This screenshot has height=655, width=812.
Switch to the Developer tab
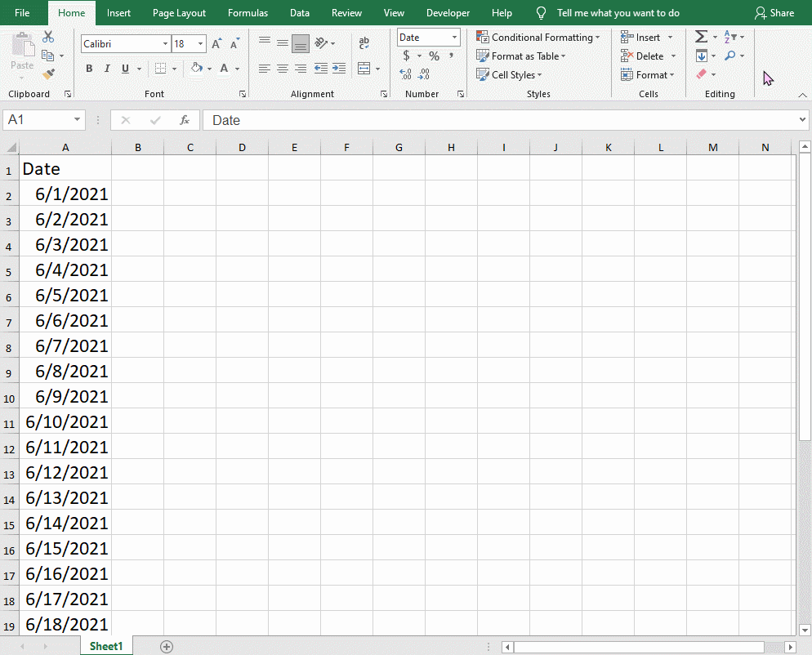click(x=448, y=13)
